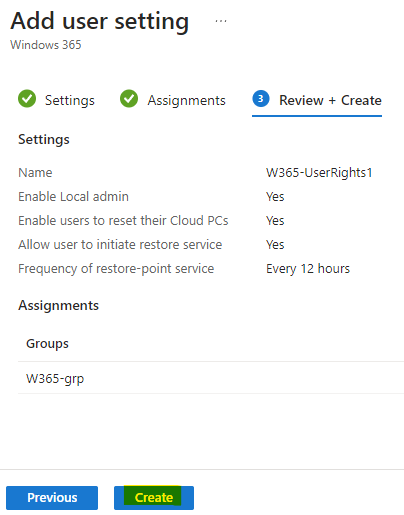Image resolution: width=404 pixels, height=515 pixels.
Task: Click the green checkmark beside Assignments
Action: point(129,99)
